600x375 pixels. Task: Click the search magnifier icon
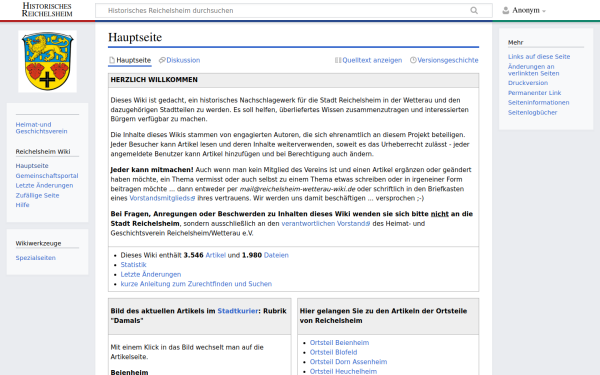tap(474, 10)
